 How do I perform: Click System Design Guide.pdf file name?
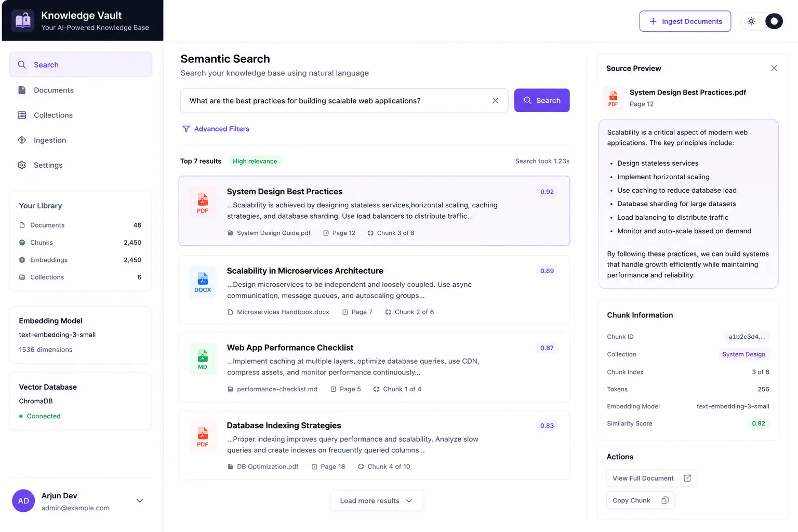pyautogui.click(x=274, y=233)
